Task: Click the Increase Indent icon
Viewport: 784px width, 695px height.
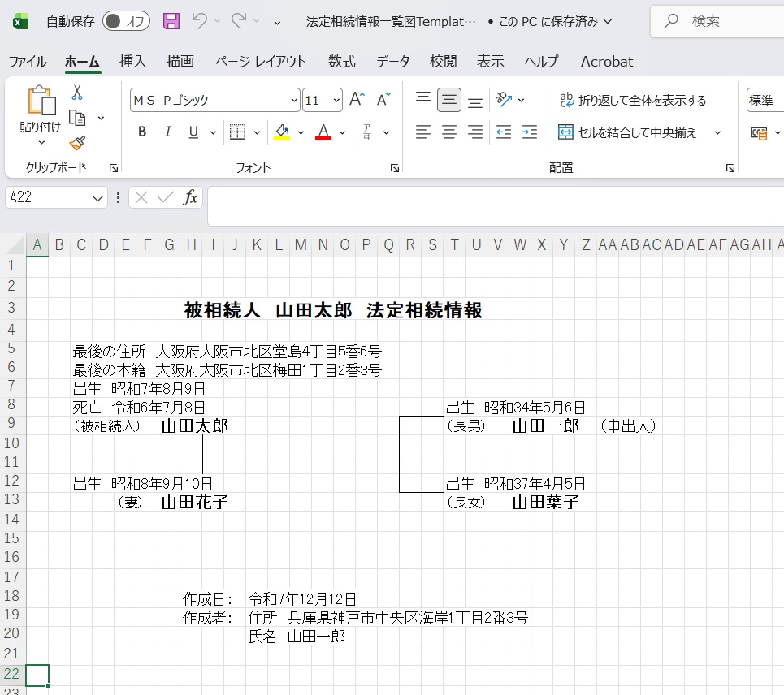Action: click(x=530, y=132)
